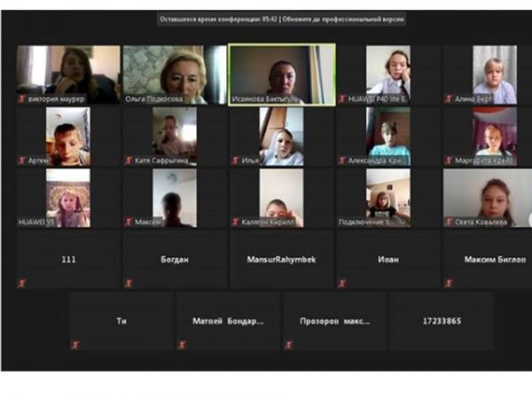This screenshot has height=399, width=532.
Task: Click muted mic icon in the Ти tile
Action: 75,344
